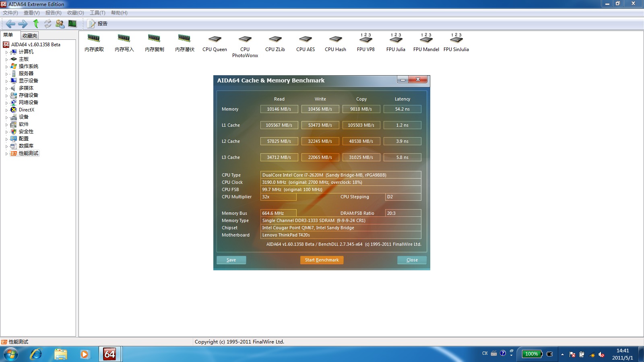Select the FPU VP8 benchmark icon
644x362 pixels.
365,43
